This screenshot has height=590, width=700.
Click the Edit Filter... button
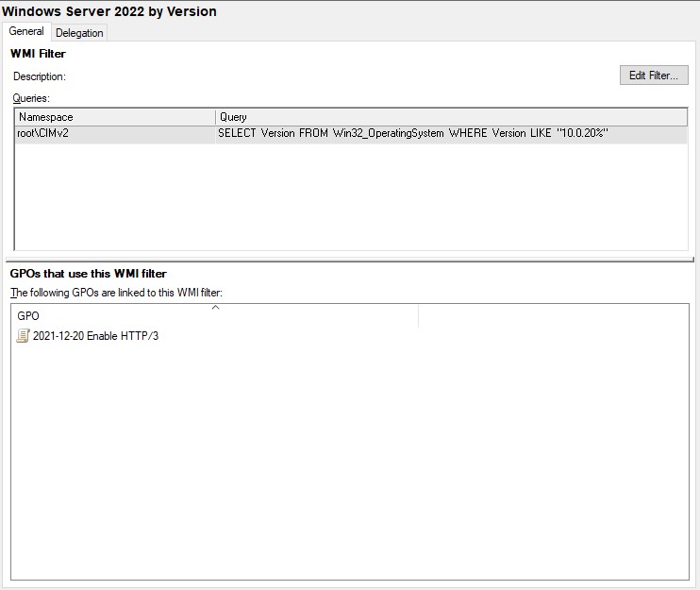(654, 76)
